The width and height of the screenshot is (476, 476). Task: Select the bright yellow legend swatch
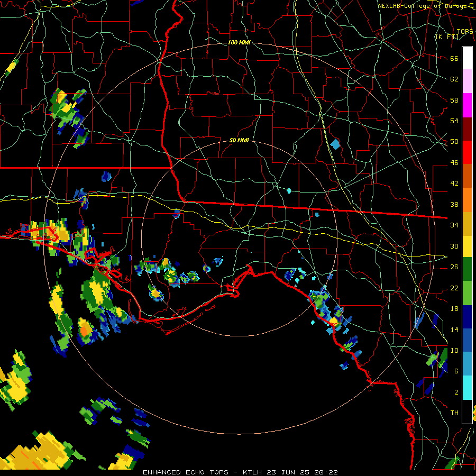[467, 246]
